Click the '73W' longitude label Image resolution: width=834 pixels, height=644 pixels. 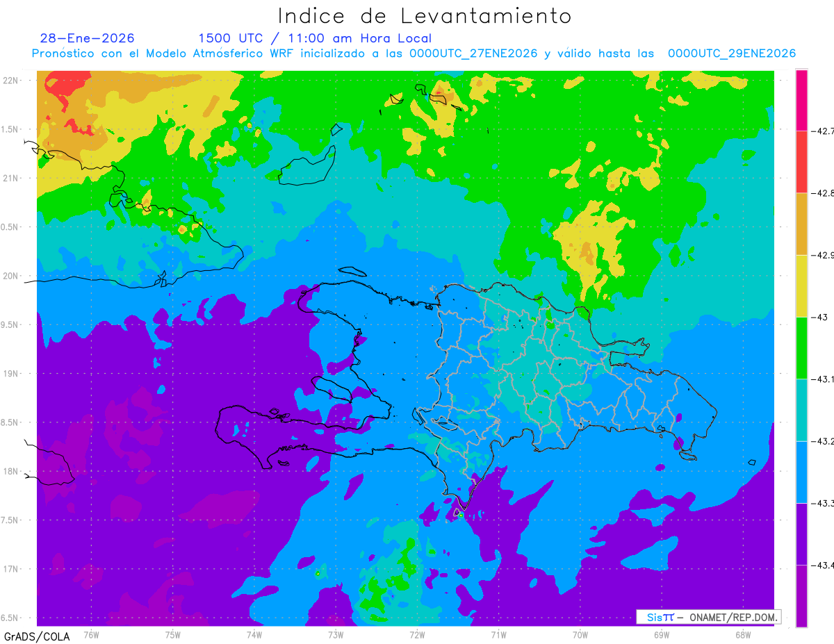(x=336, y=634)
